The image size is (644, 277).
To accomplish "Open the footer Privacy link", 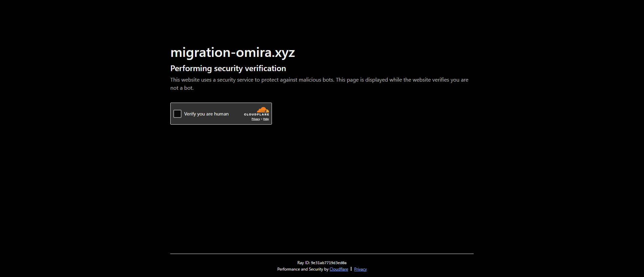I will [360, 269].
